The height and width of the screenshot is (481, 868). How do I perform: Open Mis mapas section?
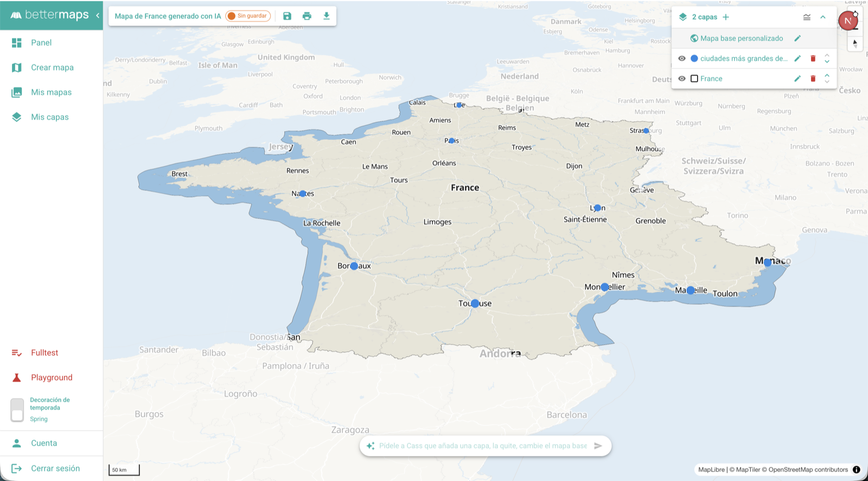52,92
